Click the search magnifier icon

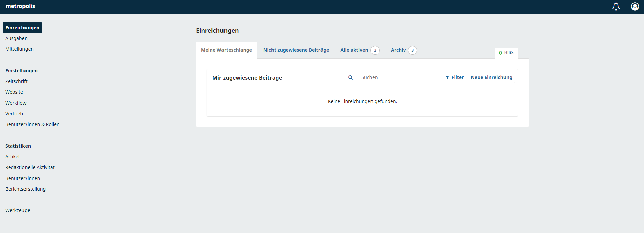click(x=350, y=77)
